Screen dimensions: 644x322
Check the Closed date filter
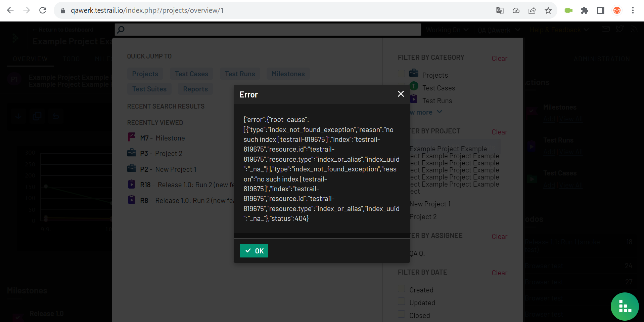pos(401,314)
